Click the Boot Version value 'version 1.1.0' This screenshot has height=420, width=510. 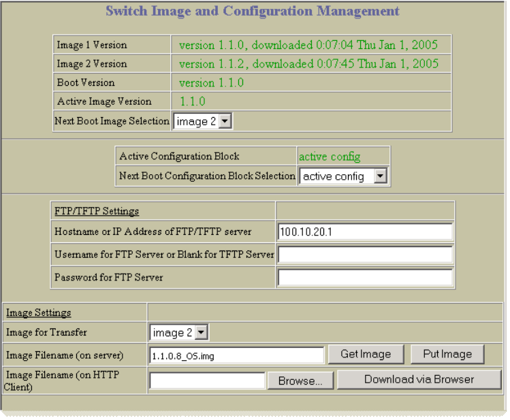[x=211, y=82]
